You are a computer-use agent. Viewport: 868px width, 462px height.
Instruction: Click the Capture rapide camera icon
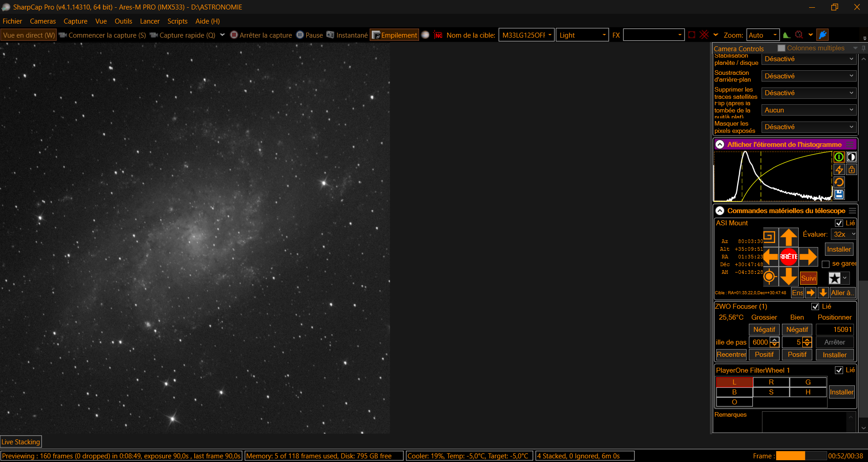pyautogui.click(x=154, y=35)
